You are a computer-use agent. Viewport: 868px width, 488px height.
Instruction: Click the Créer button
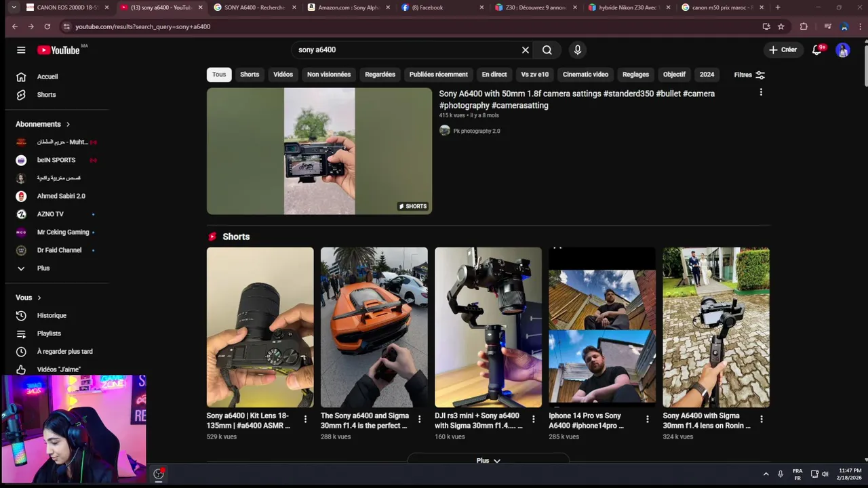[783, 50]
